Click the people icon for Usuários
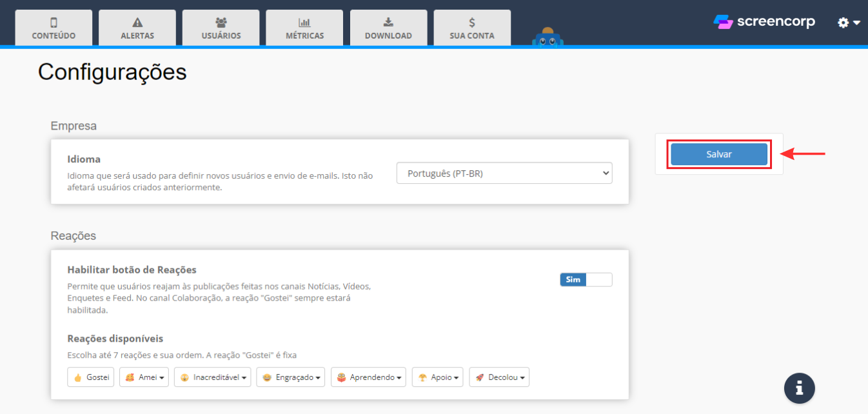The width and height of the screenshot is (868, 414). [221, 23]
